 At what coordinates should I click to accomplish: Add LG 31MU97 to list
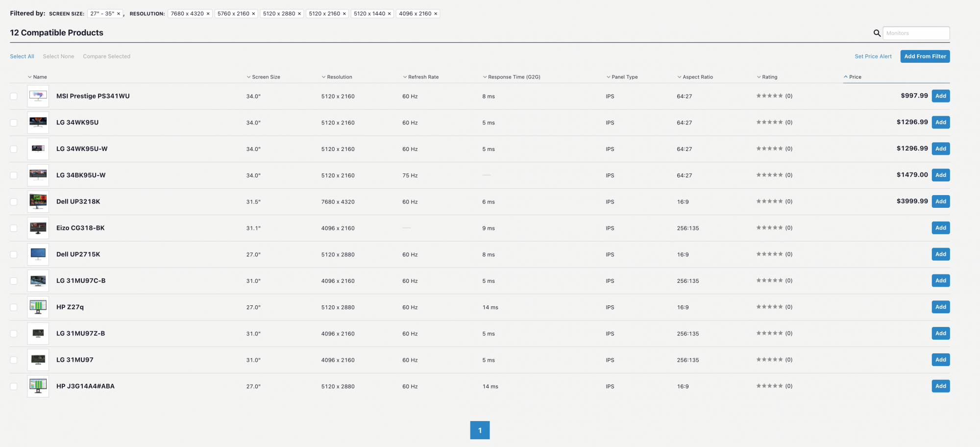[x=941, y=360]
